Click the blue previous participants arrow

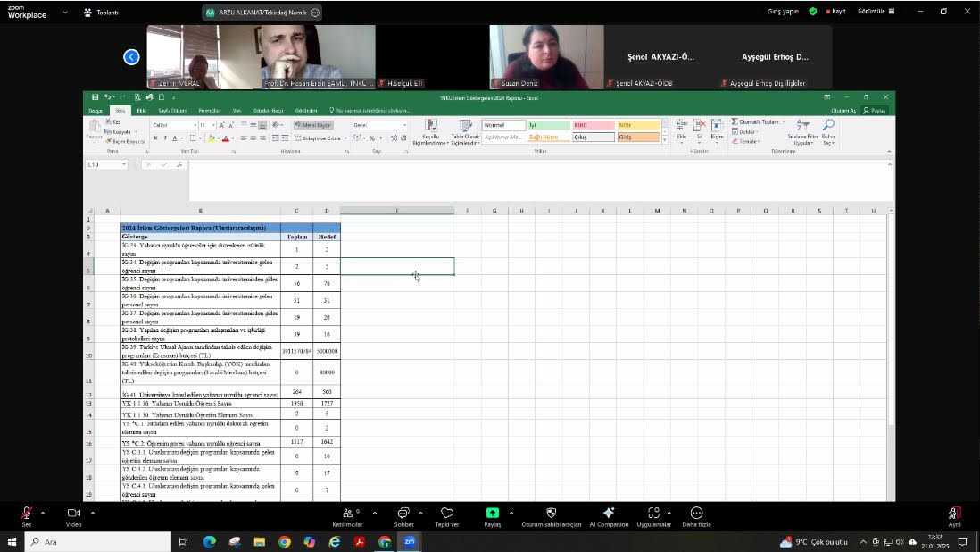(131, 57)
